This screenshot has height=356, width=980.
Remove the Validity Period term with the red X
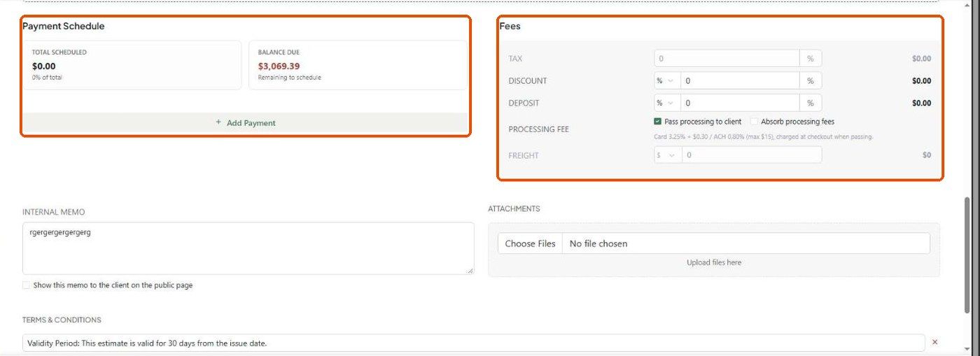(x=934, y=343)
